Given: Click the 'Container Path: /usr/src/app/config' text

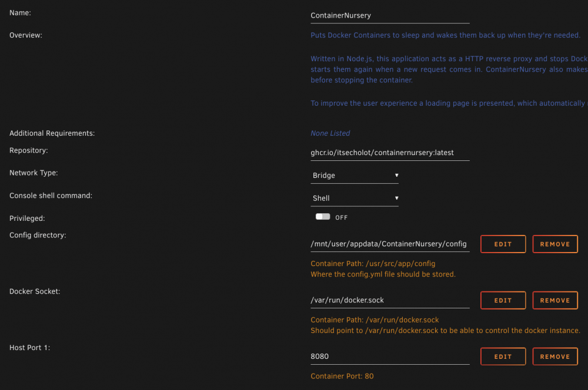Looking at the screenshot, I should coord(373,264).
